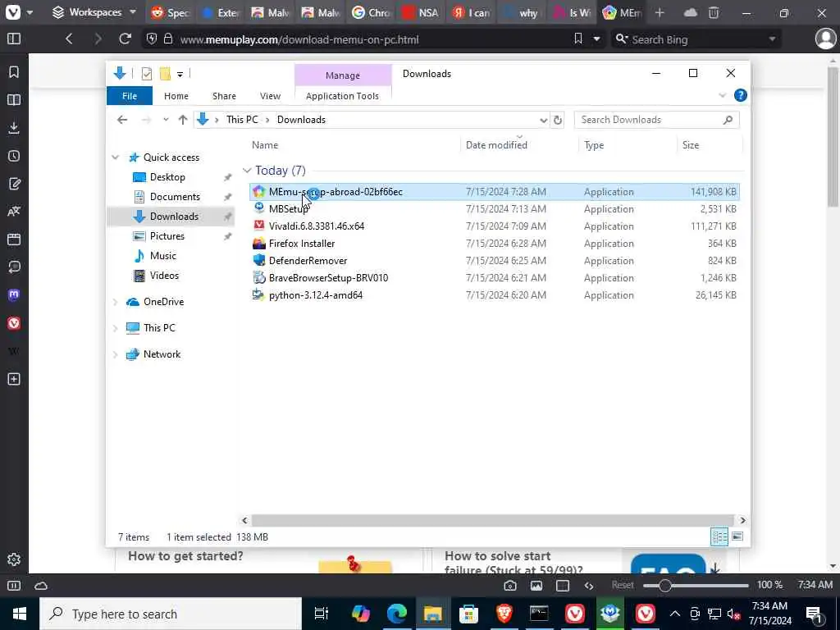Toggle images display in status bar
This screenshot has height=630, width=840.
tap(536, 586)
